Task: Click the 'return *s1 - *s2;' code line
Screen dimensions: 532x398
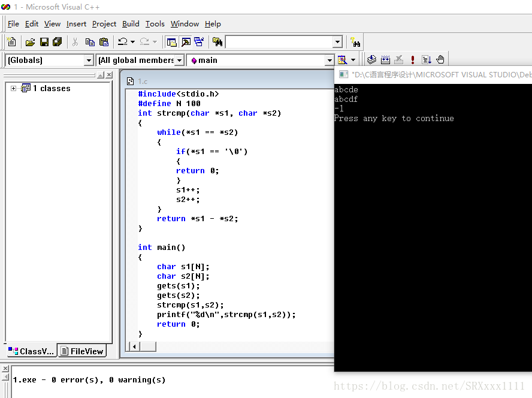Action: (198, 219)
